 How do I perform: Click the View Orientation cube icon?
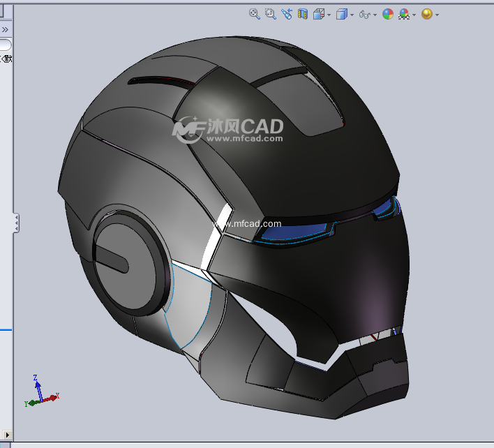tap(318, 14)
